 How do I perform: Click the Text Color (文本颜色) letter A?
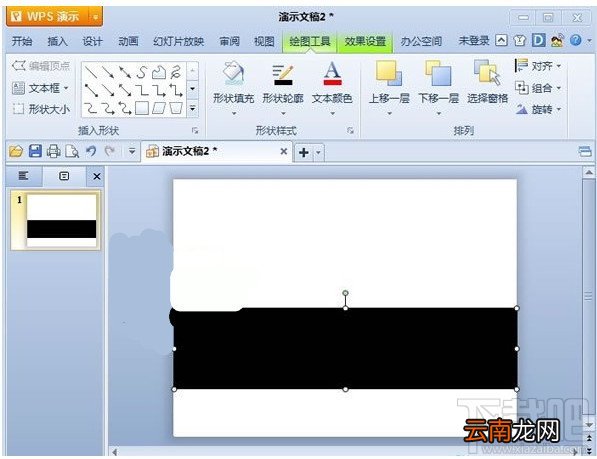coord(332,73)
